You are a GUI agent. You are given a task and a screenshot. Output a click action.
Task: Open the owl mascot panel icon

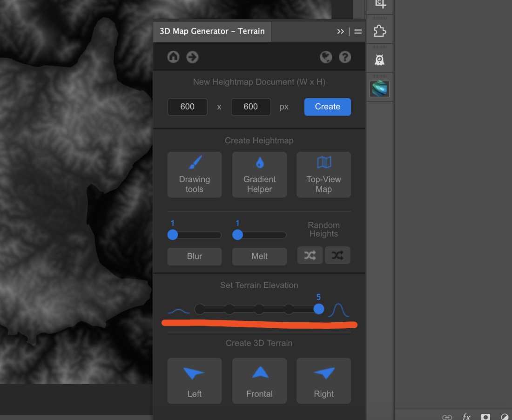point(379,60)
